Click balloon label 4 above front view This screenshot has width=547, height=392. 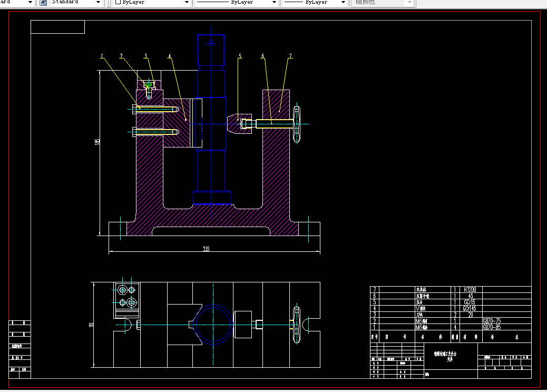(170, 56)
